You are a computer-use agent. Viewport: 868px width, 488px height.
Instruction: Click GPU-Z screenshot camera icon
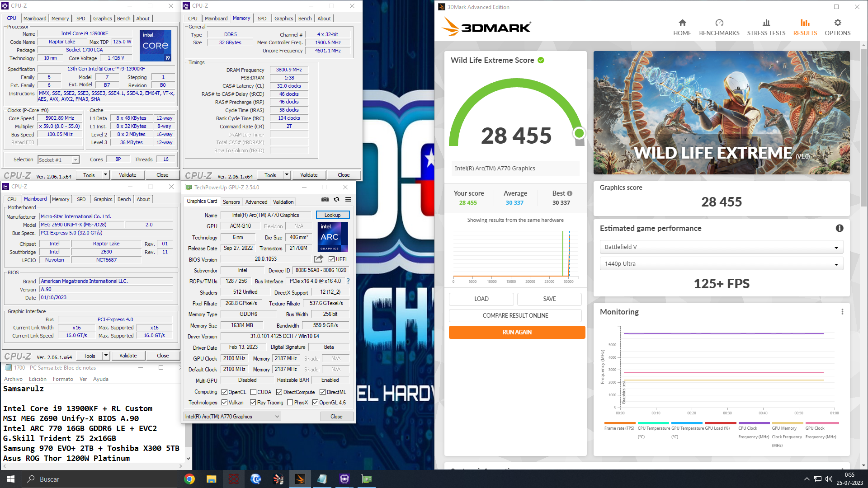(325, 199)
